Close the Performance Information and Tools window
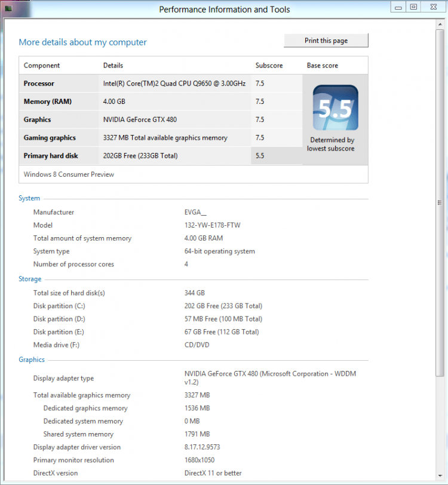The height and width of the screenshot is (485, 448). pos(434,7)
